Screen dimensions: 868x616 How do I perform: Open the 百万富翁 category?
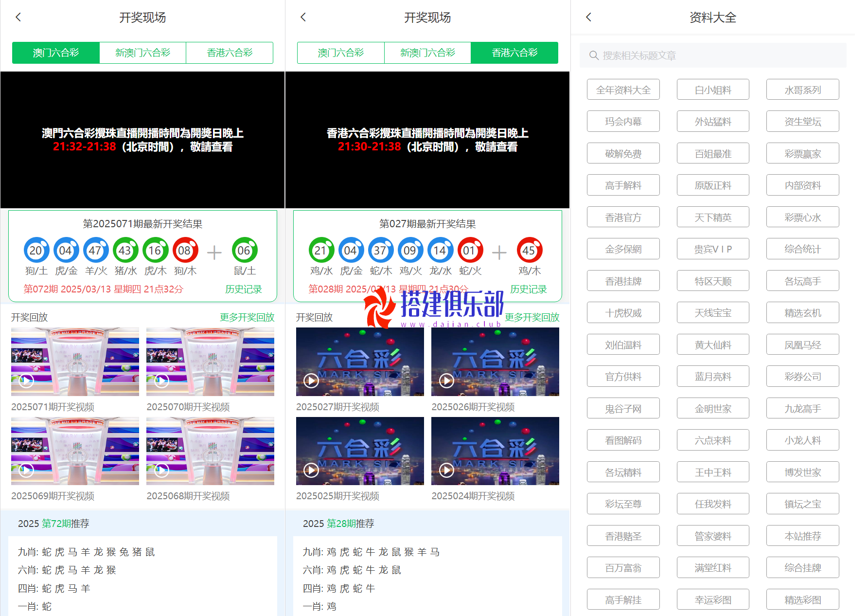point(623,567)
